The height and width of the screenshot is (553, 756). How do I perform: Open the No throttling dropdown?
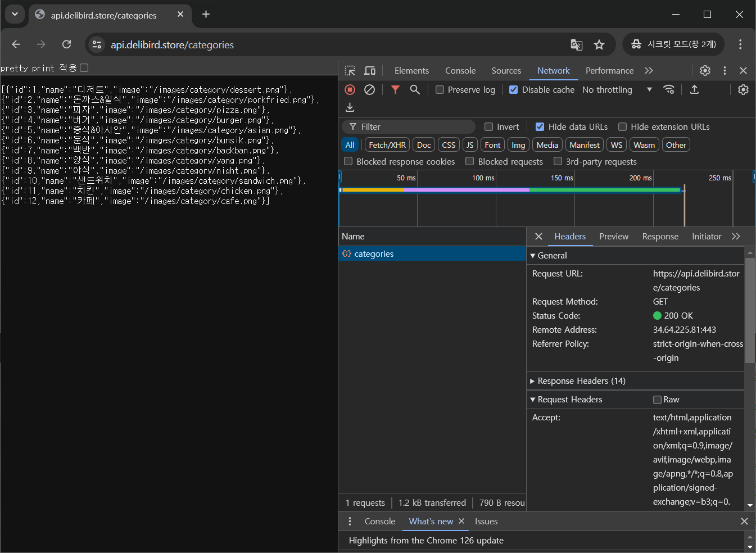[x=617, y=90]
